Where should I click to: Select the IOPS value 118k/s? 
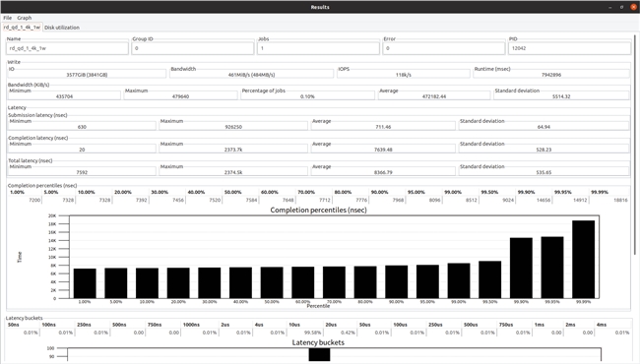404,75
